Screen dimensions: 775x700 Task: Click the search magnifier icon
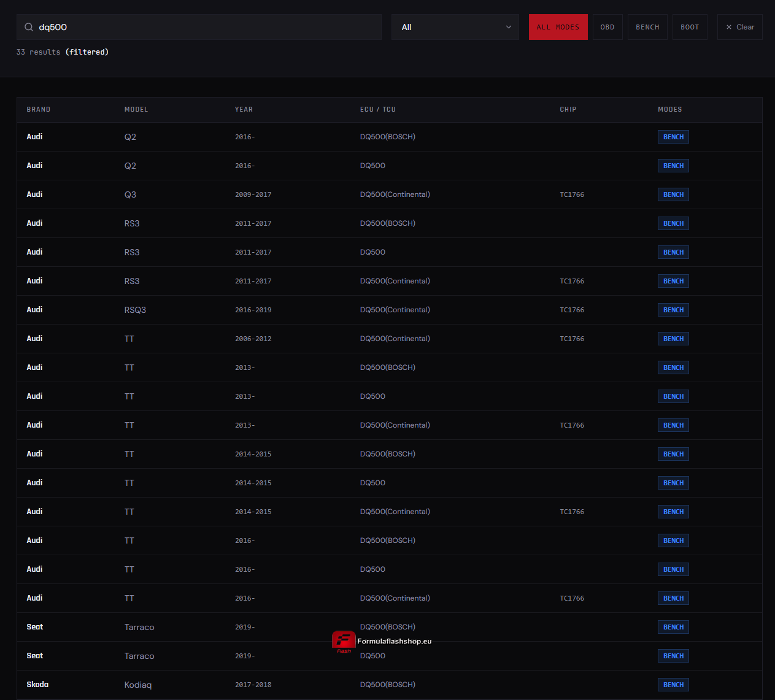(29, 27)
